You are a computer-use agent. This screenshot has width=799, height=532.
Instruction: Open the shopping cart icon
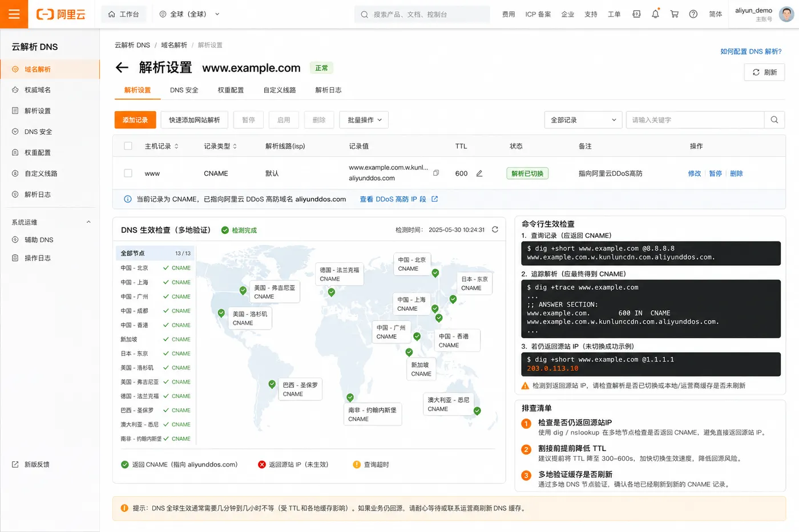tap(674, 14)
